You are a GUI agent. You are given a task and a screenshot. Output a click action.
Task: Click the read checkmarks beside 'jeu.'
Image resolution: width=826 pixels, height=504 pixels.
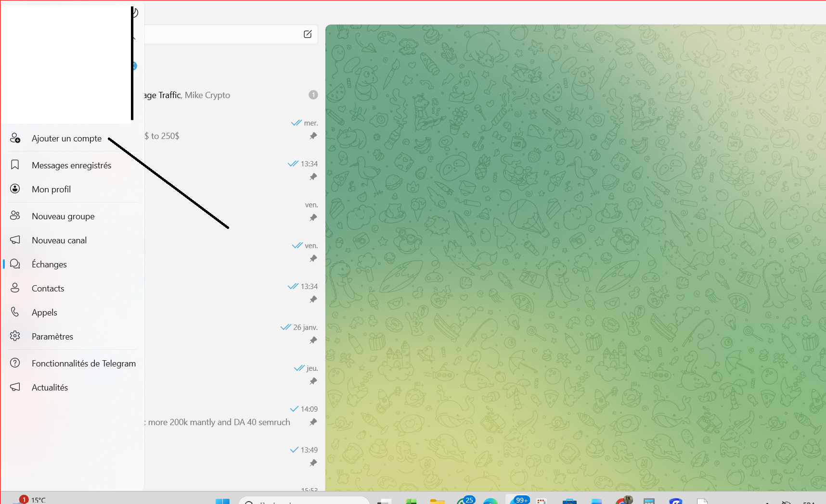coord(299,368)
